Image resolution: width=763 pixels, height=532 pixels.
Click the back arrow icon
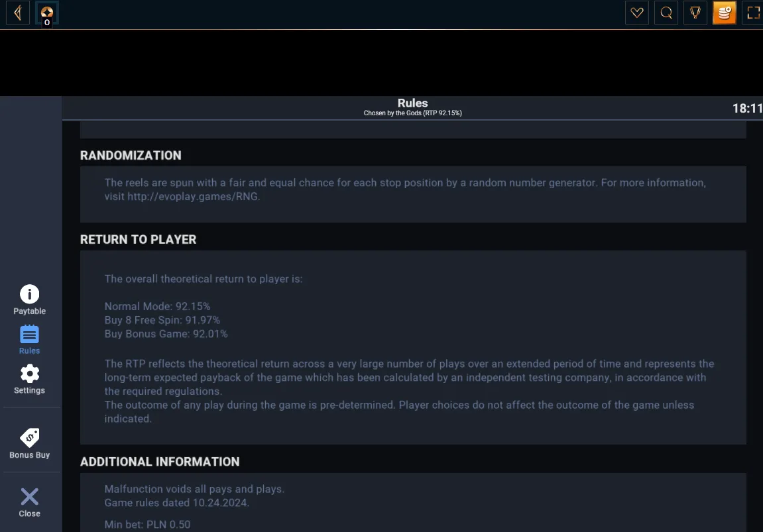tap(18, 13)
